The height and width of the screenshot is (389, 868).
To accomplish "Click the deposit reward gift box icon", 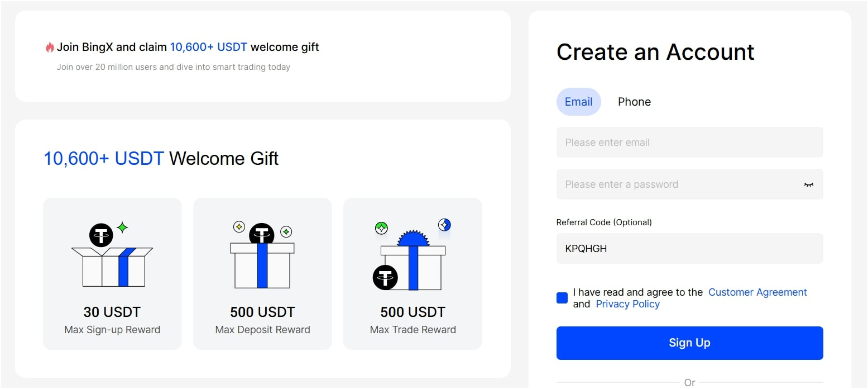I will click(x=262, y=264).
